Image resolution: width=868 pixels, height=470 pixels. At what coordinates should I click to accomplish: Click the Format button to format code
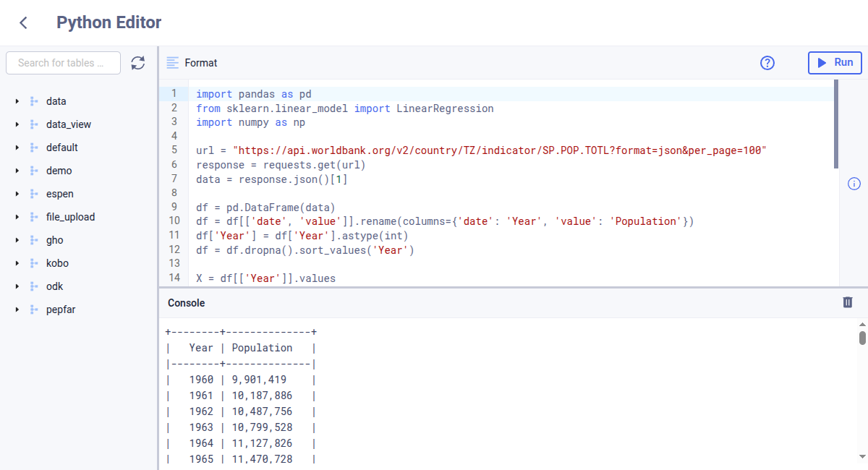tap(201, 63)
